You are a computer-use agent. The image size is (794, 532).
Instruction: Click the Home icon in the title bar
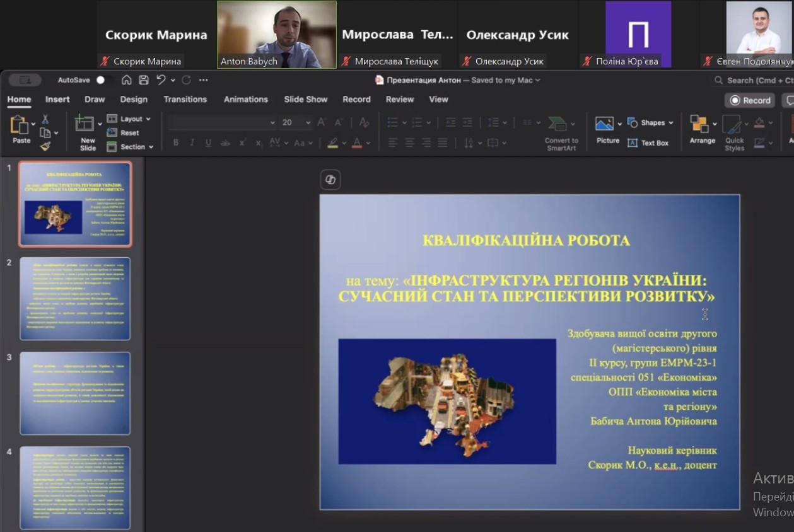[127, 80]
